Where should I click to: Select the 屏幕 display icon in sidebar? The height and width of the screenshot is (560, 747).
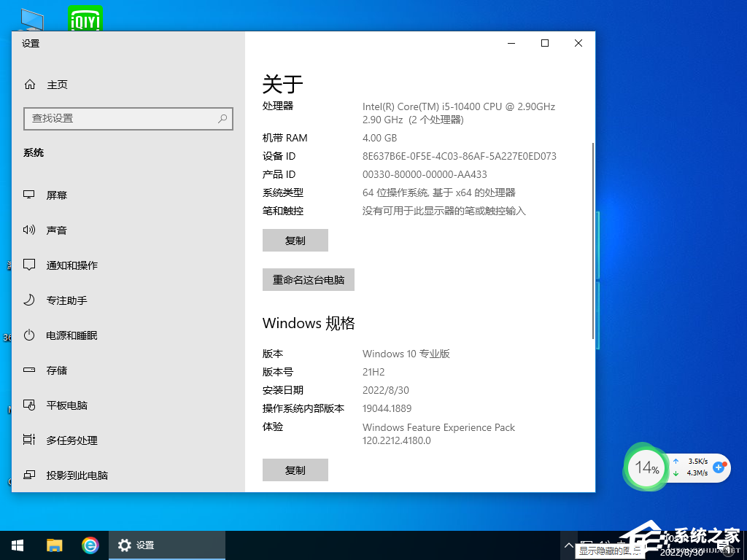coord(30,195)
